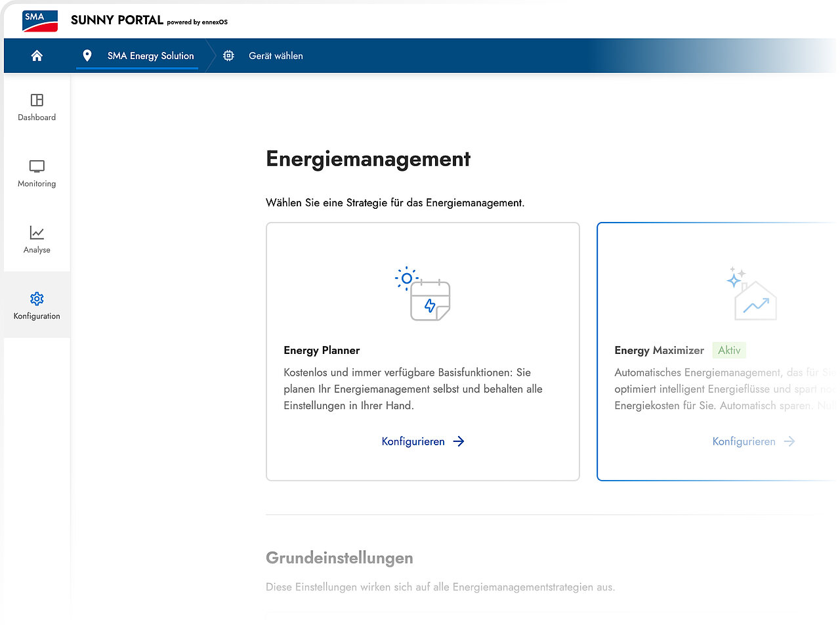Click the arrow next to Energy Planner Konfigurieren
840x633 pixels.
(459, 441)
